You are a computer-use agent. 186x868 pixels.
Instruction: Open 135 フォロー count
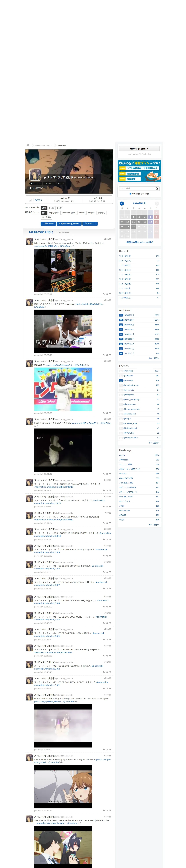coord(35,184)
